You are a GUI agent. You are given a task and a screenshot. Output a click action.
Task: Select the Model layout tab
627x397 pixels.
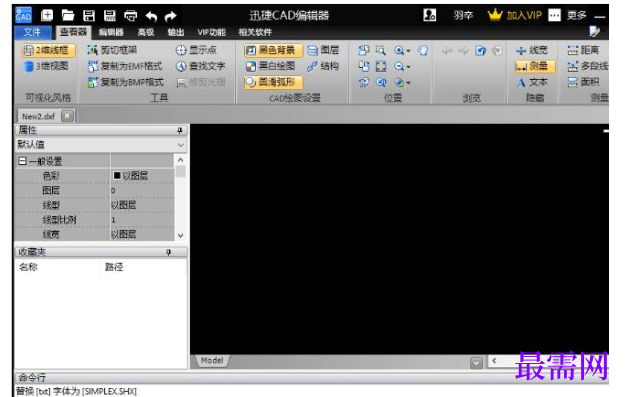[212, 361]
